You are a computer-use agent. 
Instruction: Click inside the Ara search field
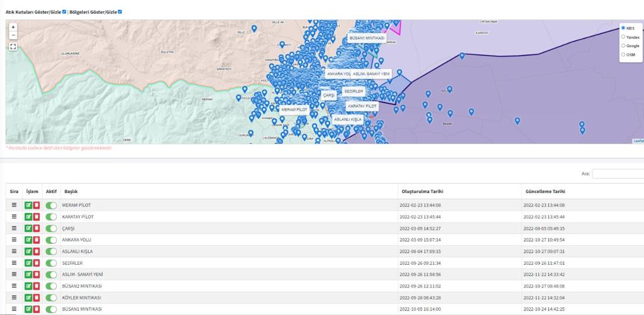pyautogui.click(x=618, y=174)
